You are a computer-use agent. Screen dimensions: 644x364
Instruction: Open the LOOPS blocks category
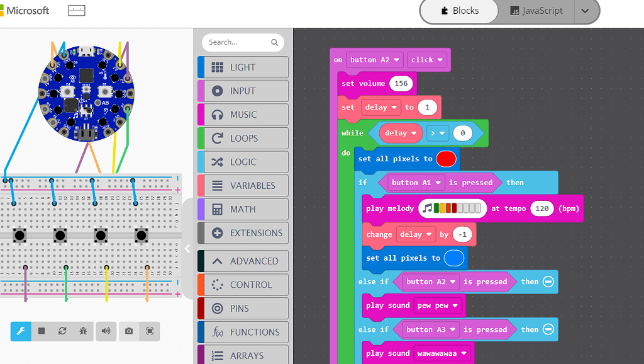pyautogui.click(x=243, y=138)
